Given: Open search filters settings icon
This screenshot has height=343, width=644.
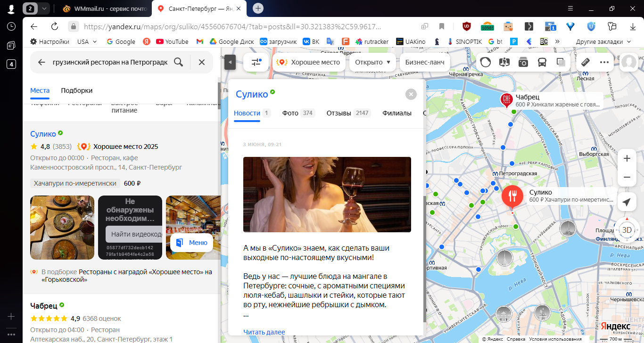Looking at the screenshot, I should tap(256, 62).
